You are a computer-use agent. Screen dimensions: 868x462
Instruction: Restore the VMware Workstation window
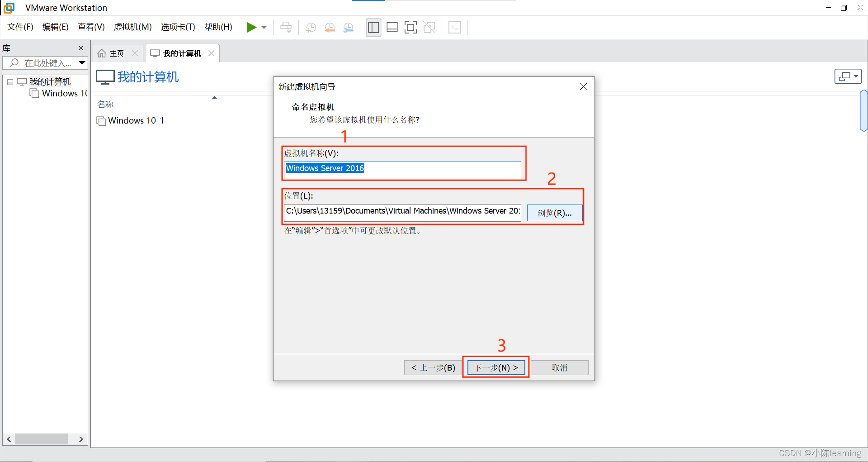coord(844,8)
